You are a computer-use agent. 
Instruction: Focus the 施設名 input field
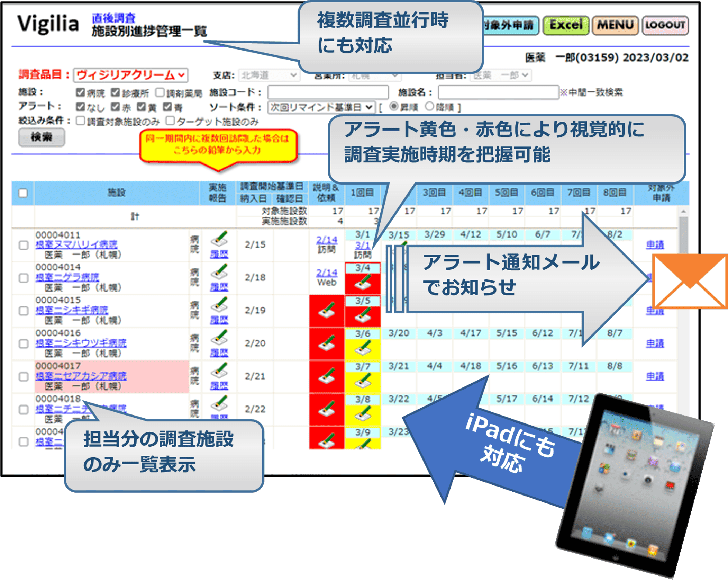pyautogui.click(x=499, y=92)
